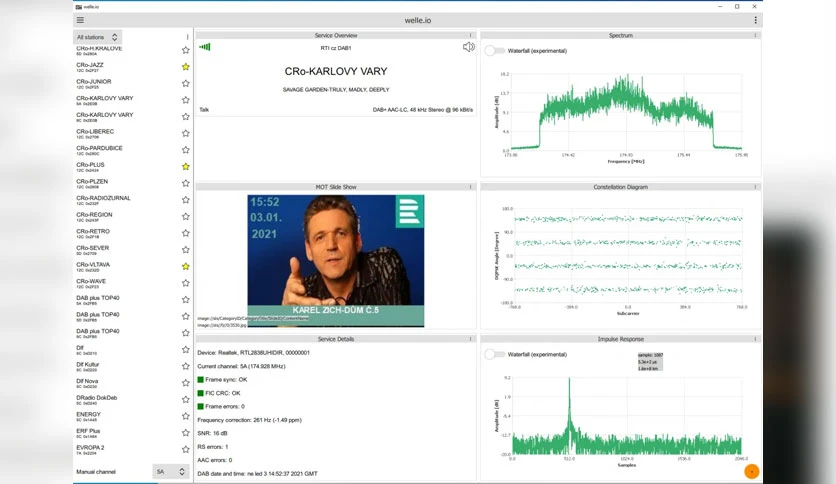Viewport: 836px width, 484px height.
Task: Click 'SAVAGE GARDEN-TRULY, MADLY, DEEPLY' text
Action: pyautogui.click(x=336, y=90)
